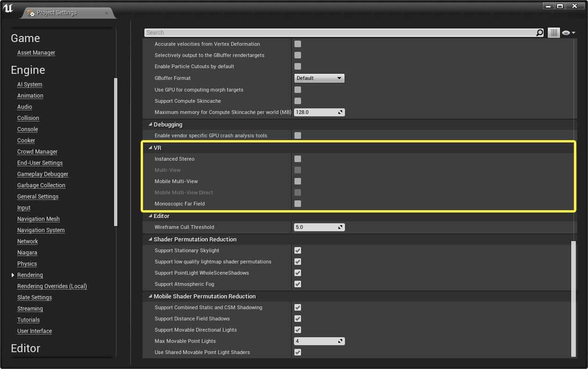
Task: Uncheck Support Stationary Skylight
Action: point(298,250)
